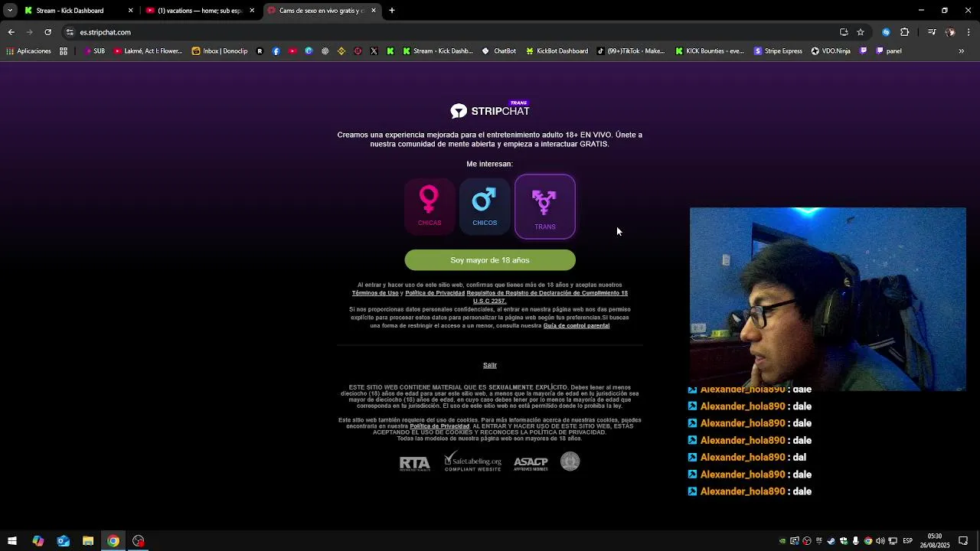Bookmark this page with the star icon
Screen dimensions: 980x551
[x=861, y=32]
